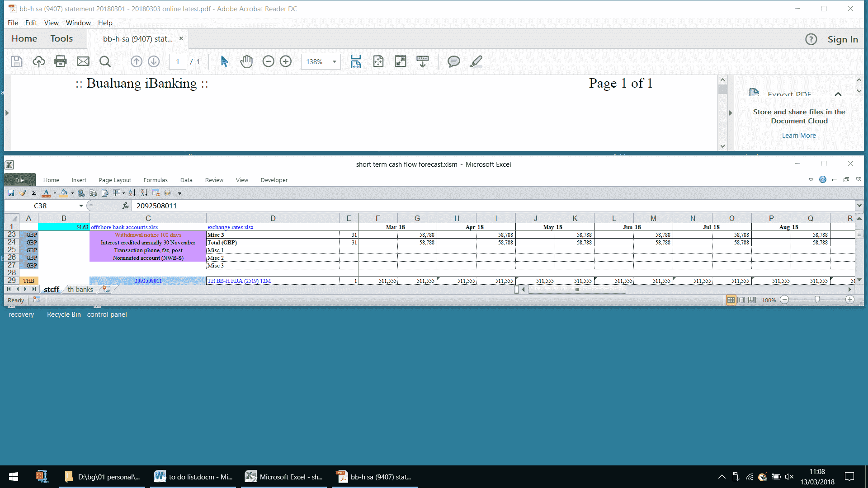This screenshot has width=868, height=488.
Task: Switch to the Acrobat Home tab
Action: 24,38
